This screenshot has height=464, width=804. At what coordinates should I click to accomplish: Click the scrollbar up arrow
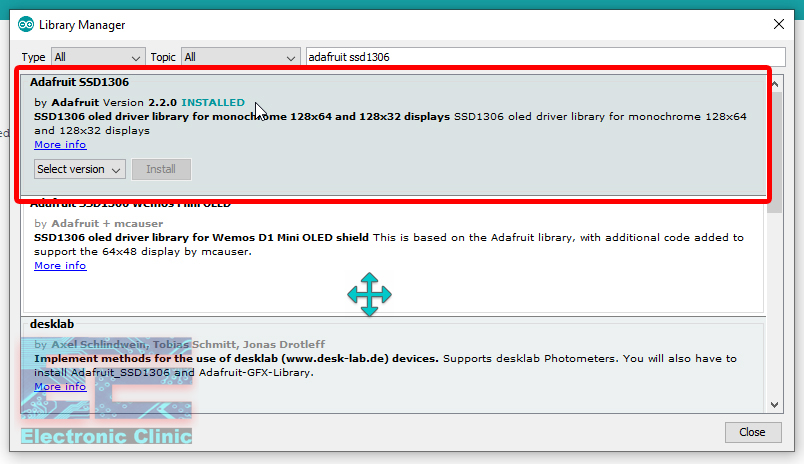(x=775, y=84)
